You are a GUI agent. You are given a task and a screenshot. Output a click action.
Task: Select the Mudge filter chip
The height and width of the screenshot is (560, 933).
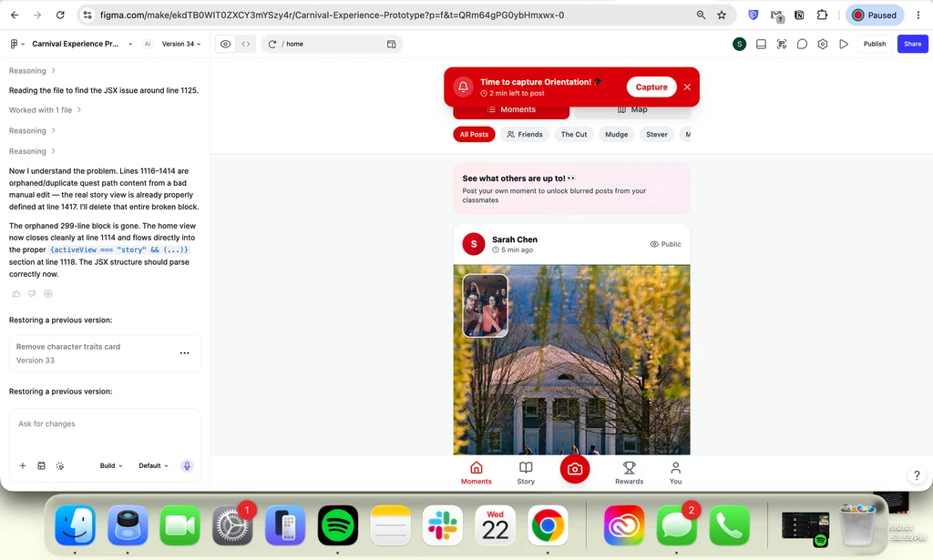coord(617,135)
